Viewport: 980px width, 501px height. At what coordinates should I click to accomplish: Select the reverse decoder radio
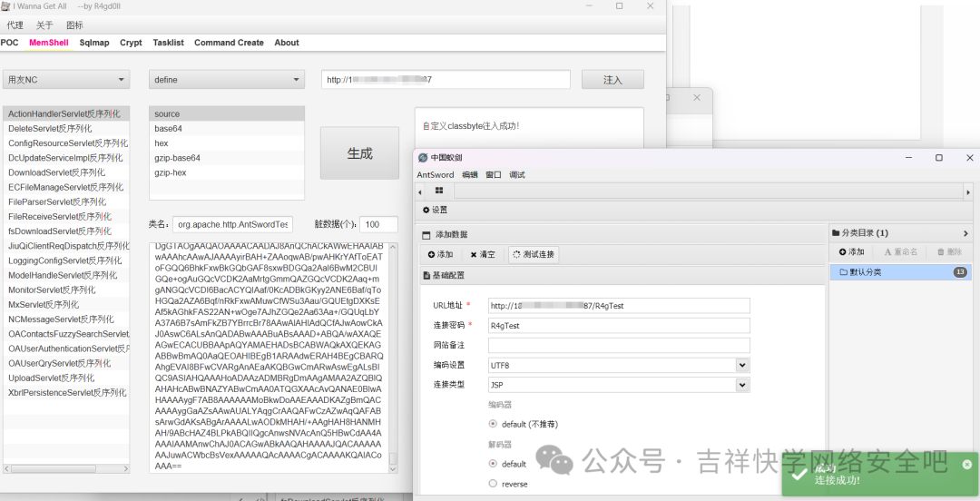tap(493, 484)
